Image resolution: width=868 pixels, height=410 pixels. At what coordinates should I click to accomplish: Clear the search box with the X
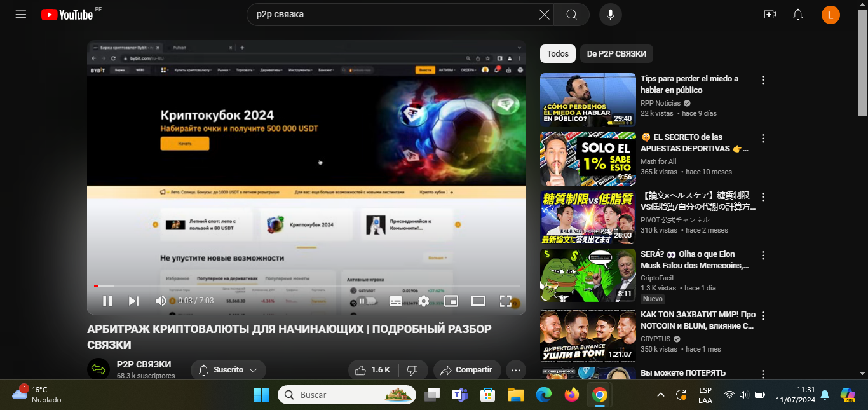(x=545, y=15)
